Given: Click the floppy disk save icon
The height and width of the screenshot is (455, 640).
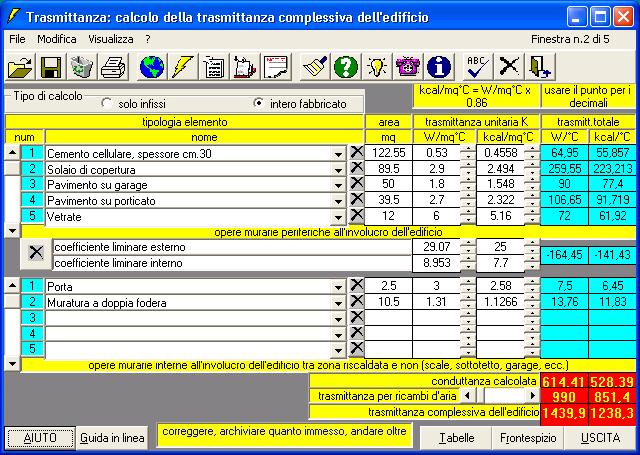Looking at the screenshot, I should point(50,67).
